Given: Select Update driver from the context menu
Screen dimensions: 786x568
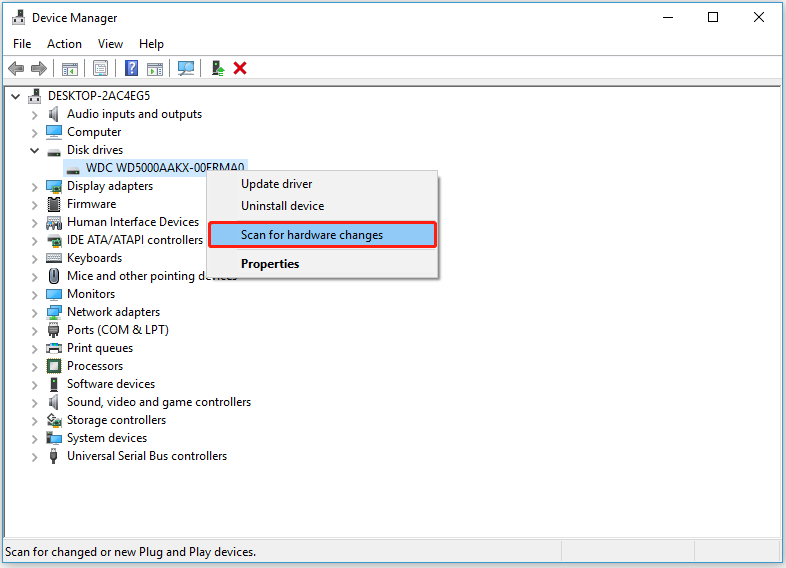Looking at the screenshot, I should tap(276, 184).
